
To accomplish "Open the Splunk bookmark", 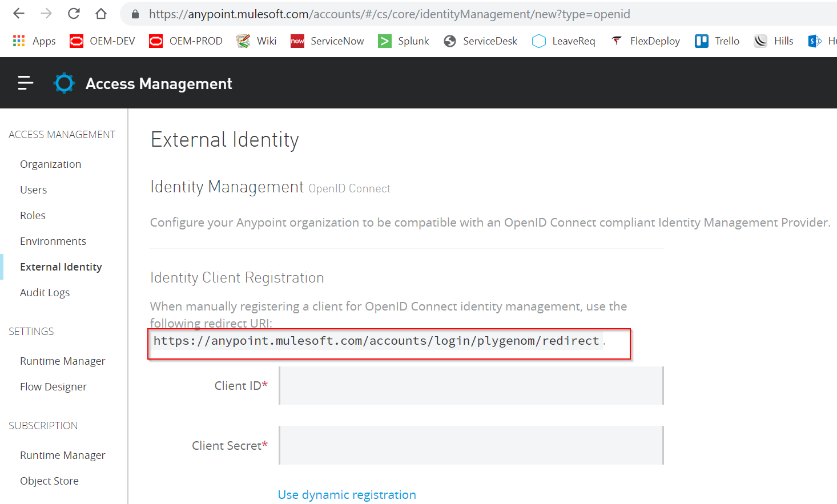I will point(404,41).
